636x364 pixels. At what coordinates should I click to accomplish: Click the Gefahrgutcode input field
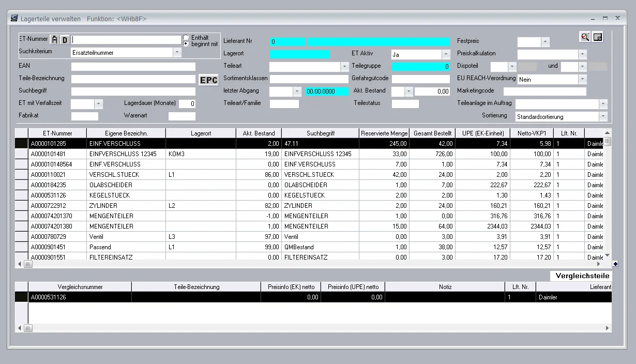coord(421,79)
